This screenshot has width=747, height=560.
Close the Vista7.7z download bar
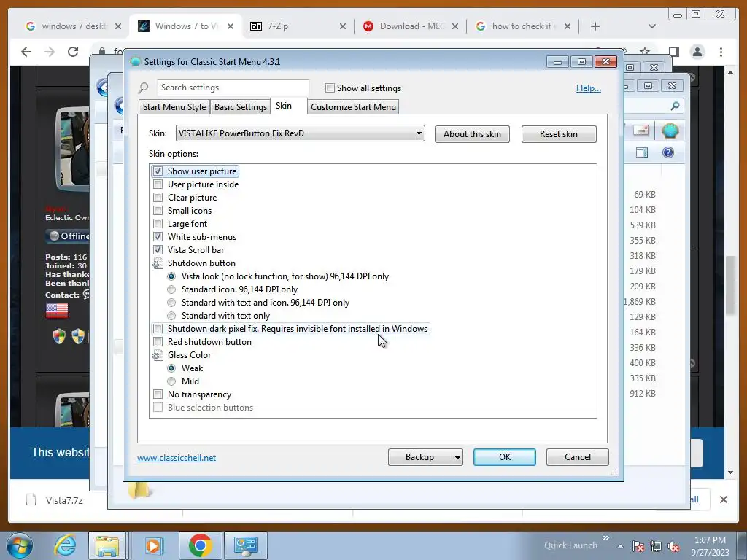[x=724, y=499]
